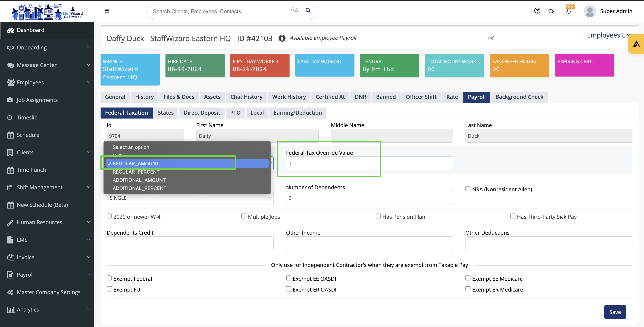
Task: Expand the Analytics sidebar chevron
Action: point(88,309)
